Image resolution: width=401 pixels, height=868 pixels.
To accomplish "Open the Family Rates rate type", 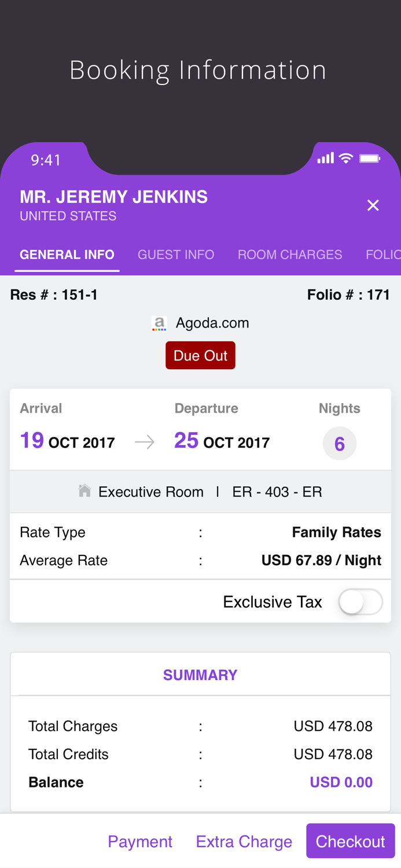I will (x=336, y=532).
